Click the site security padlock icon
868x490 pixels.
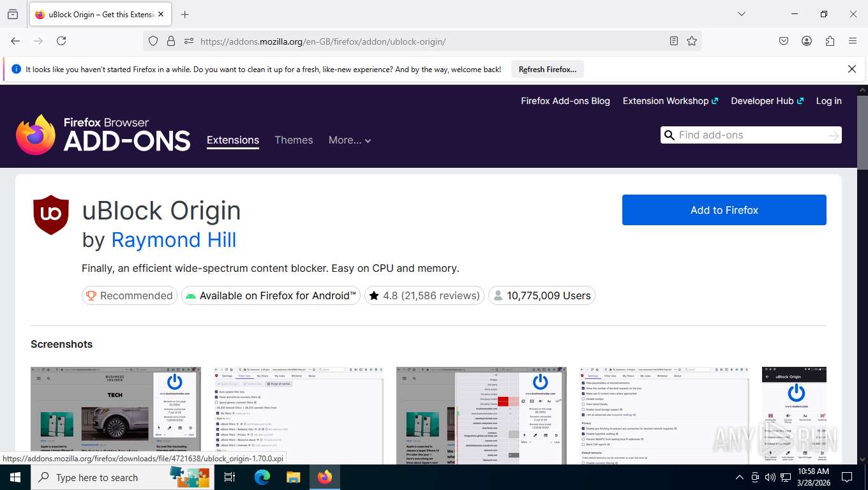pos(170,41)
